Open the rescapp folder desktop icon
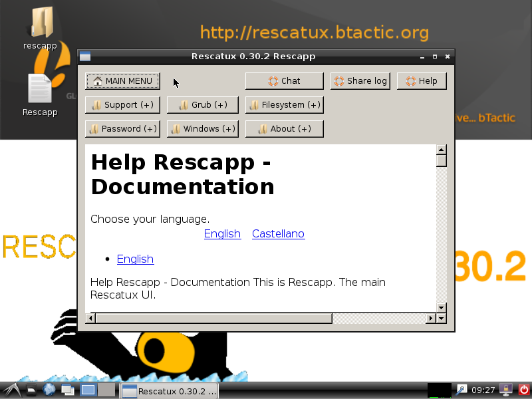 [40, 29]
